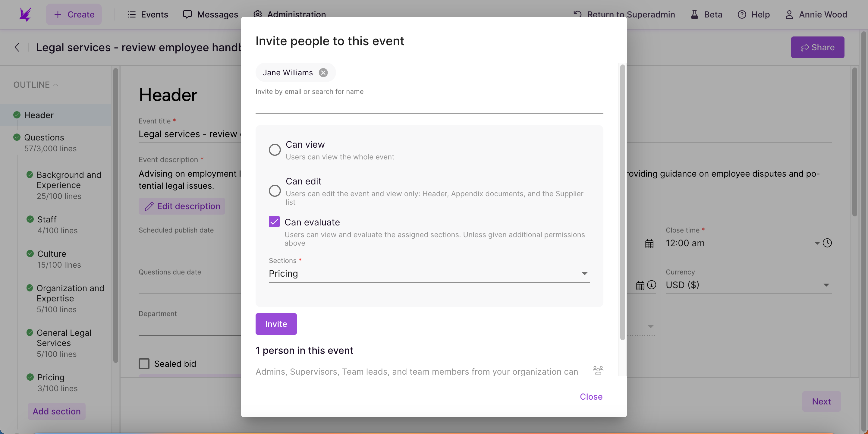The image size is (868, 434).
Task: Click the info icon near Currency
Action: tap(652, 285)
